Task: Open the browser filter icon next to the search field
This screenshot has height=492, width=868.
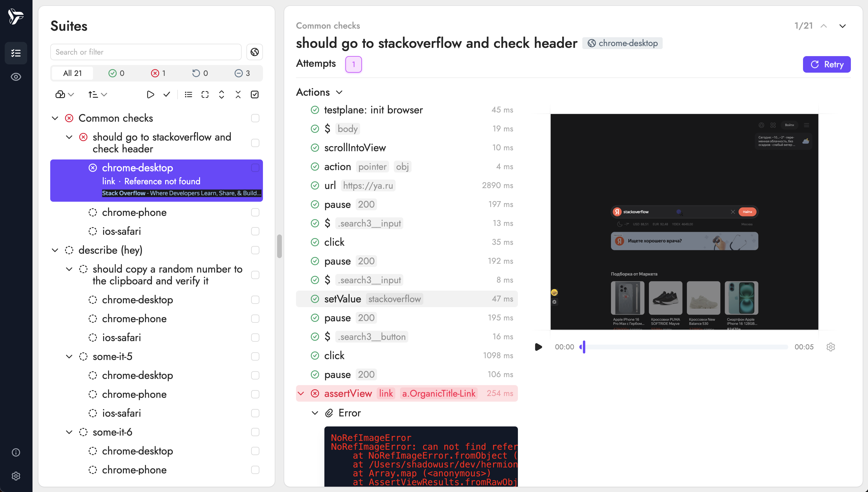Action: 254,52
